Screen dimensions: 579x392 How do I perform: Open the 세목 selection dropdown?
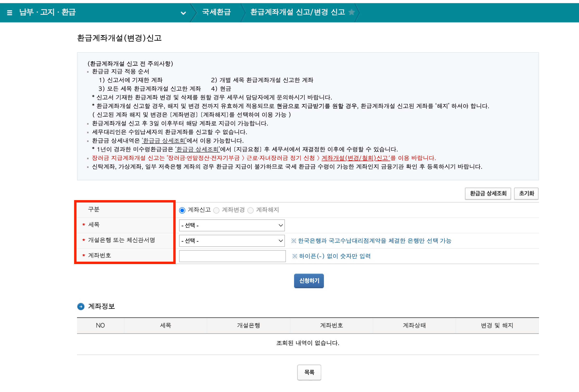(x=232, y=225)
